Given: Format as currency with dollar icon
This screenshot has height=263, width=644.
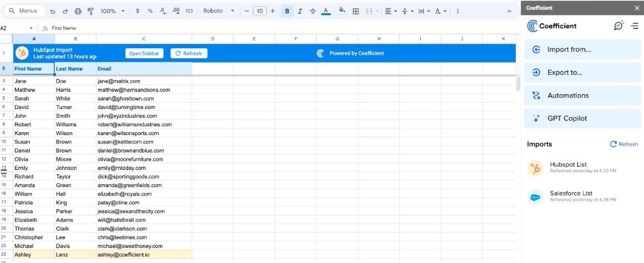Looking at the screenshot, I should [x=137, y=11].
